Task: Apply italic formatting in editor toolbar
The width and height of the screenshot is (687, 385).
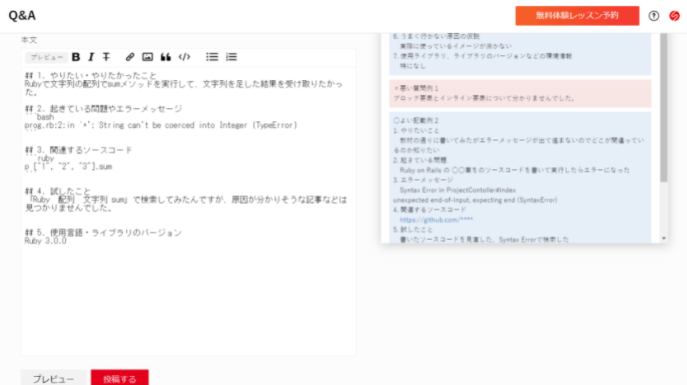Action: (x=91, y=57)
